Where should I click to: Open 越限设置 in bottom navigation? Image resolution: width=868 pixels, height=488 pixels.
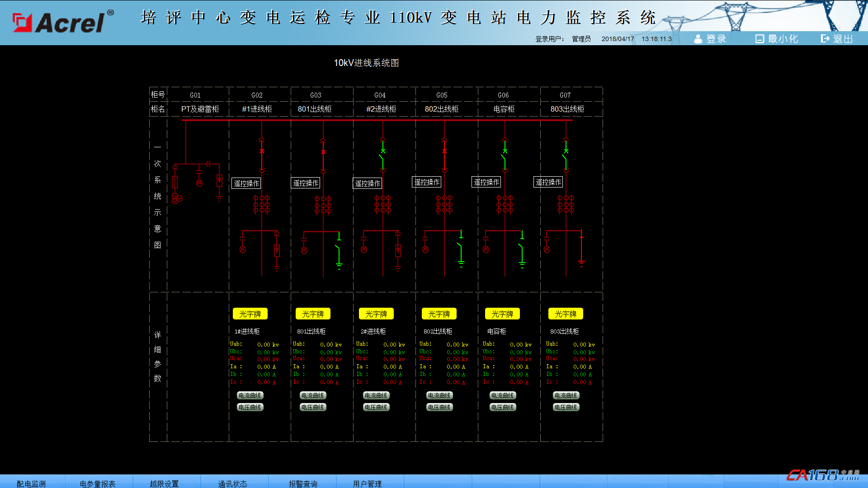pos(164,483)
